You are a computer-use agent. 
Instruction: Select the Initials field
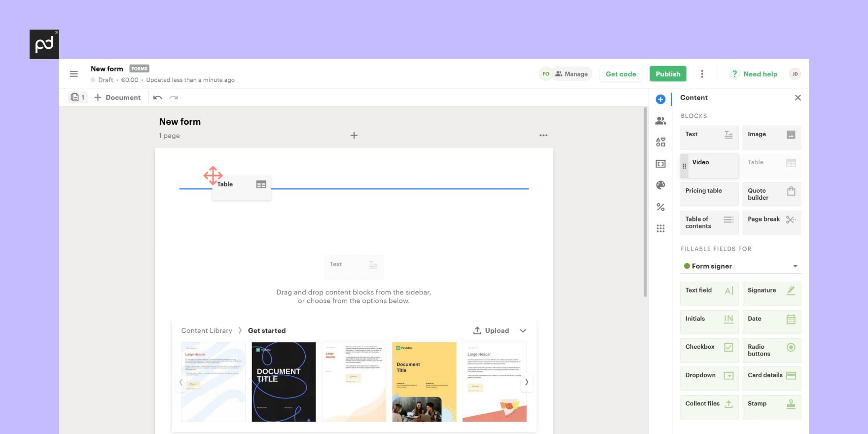(709, 322)
